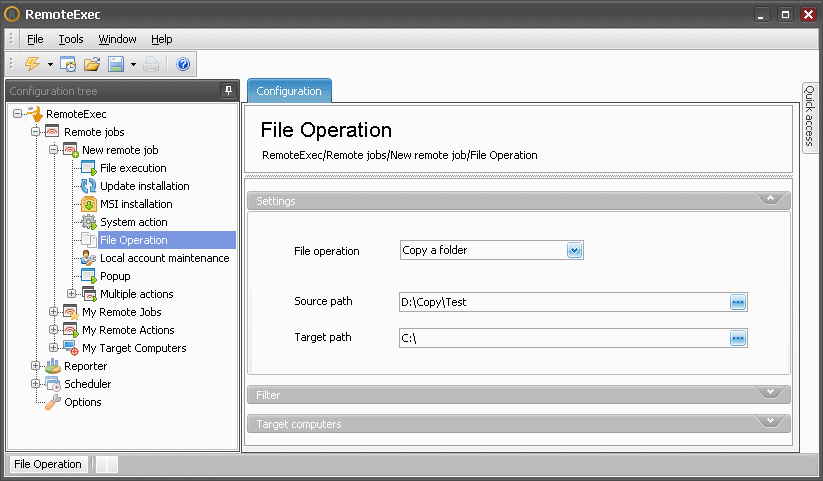This screenshot has width=823, height=481.
Task: Click the RemoteExec root node icon
Action: pyautogui.click(x=35, y=113)
